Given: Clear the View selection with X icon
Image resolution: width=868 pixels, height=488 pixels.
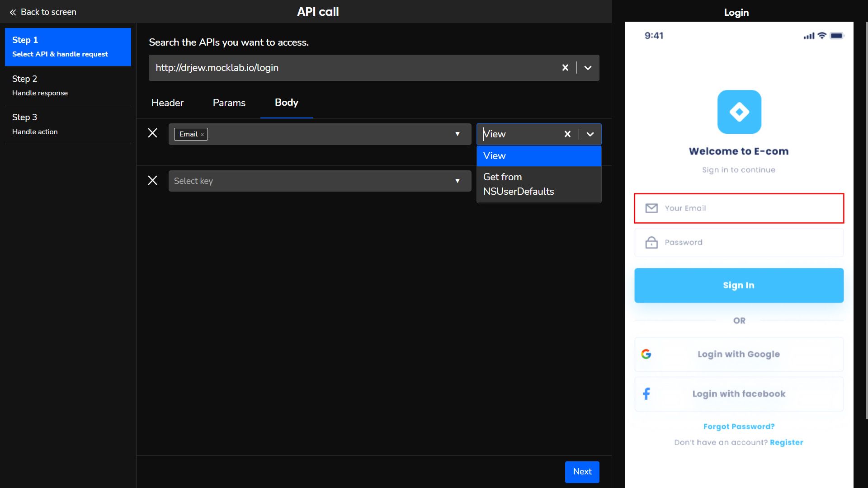Looking at the screenshot, I should [x=567, y=134].
